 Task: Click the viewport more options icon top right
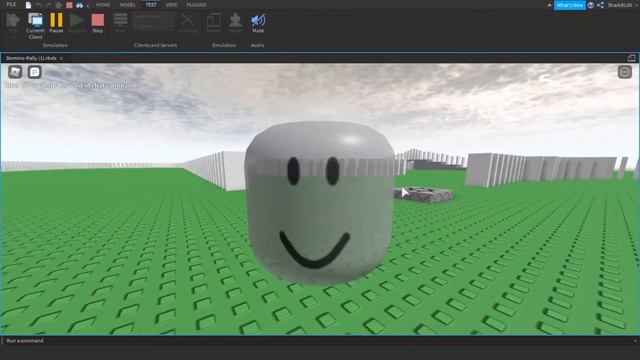pyautogui.click(x=624, y=72)
